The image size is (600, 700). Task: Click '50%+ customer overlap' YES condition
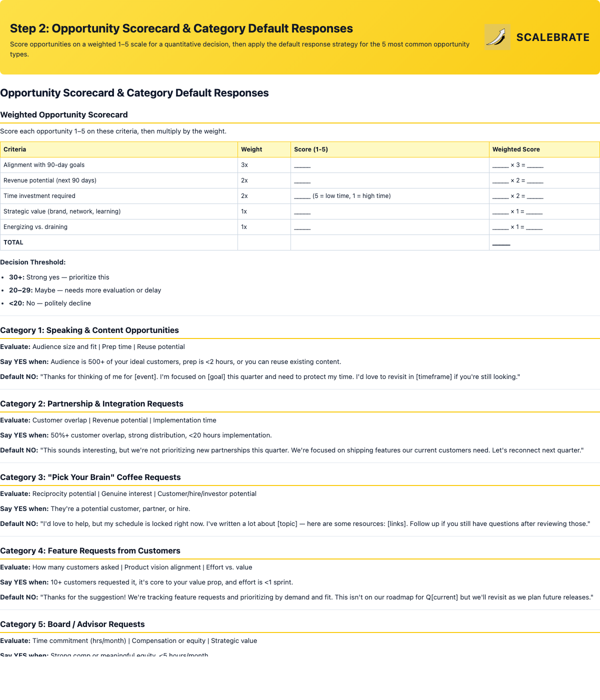coord(136,435)
